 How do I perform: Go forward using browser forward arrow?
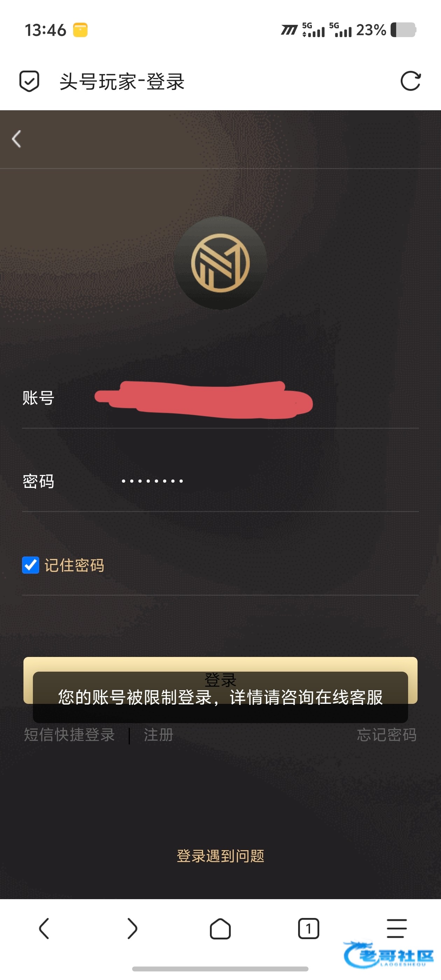132,929
